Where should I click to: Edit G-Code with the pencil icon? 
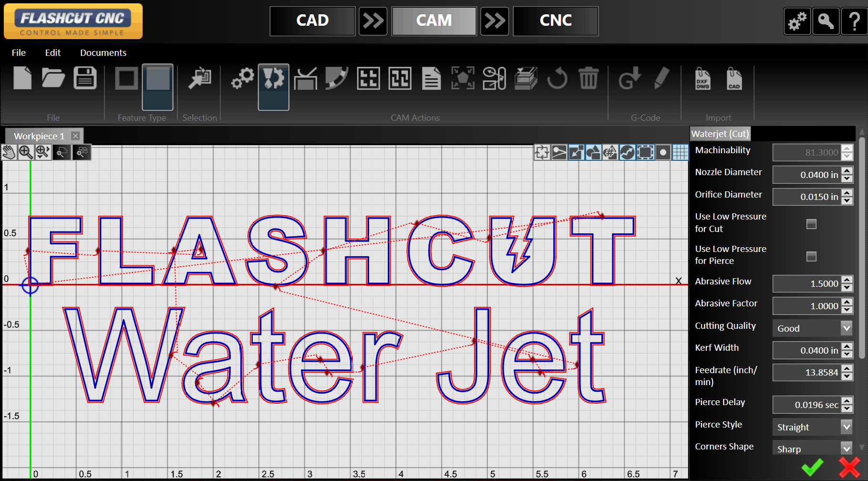point(661,78)
